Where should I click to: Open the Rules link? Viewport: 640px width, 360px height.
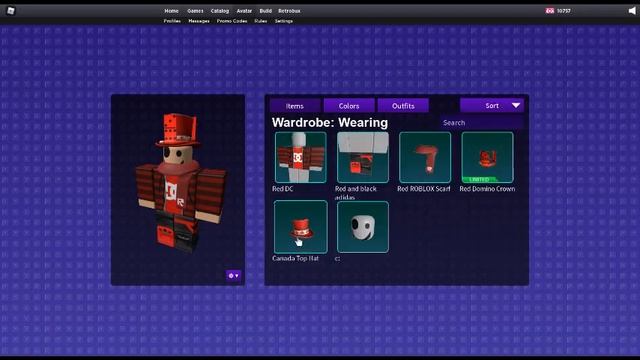(x=260, y=21)
